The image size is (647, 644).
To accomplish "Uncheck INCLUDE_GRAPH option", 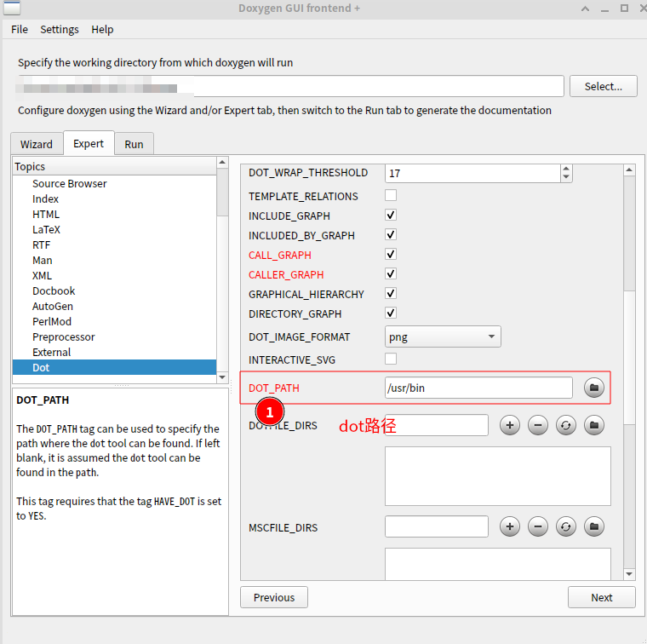I will point(391,215).
